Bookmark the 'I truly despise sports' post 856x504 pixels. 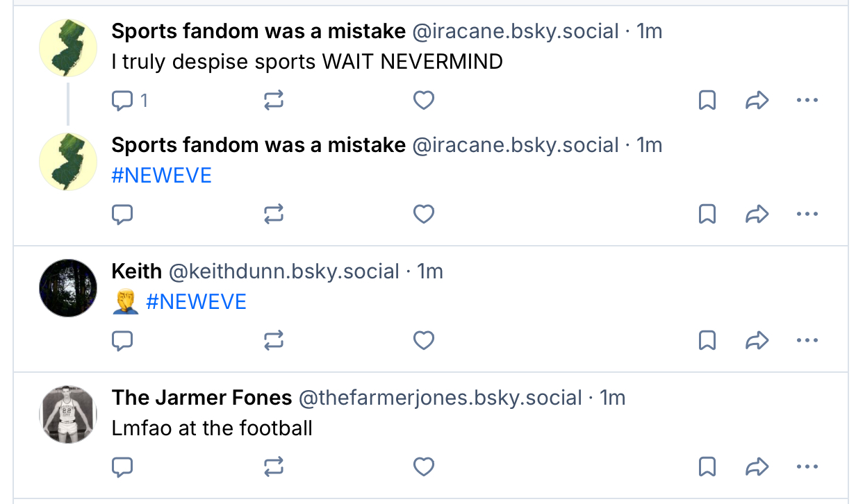[x=707, y=101]
